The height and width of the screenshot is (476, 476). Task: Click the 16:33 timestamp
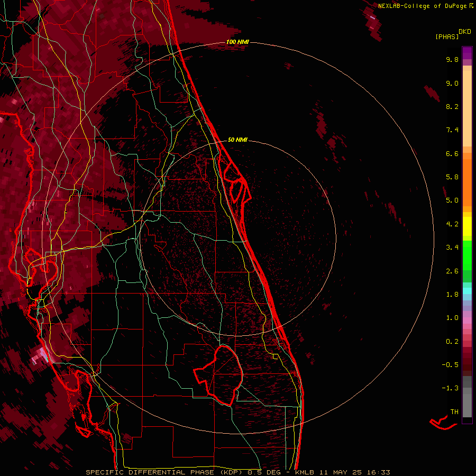[378, 472]
